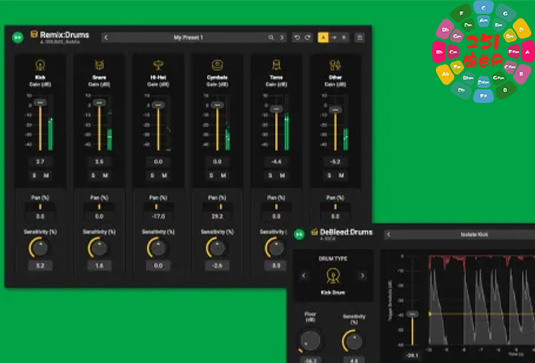Viewport: 535px width, 363px height.
Task: Toggle the Remix:Drums green bypass button
Action: click(18, 37)
